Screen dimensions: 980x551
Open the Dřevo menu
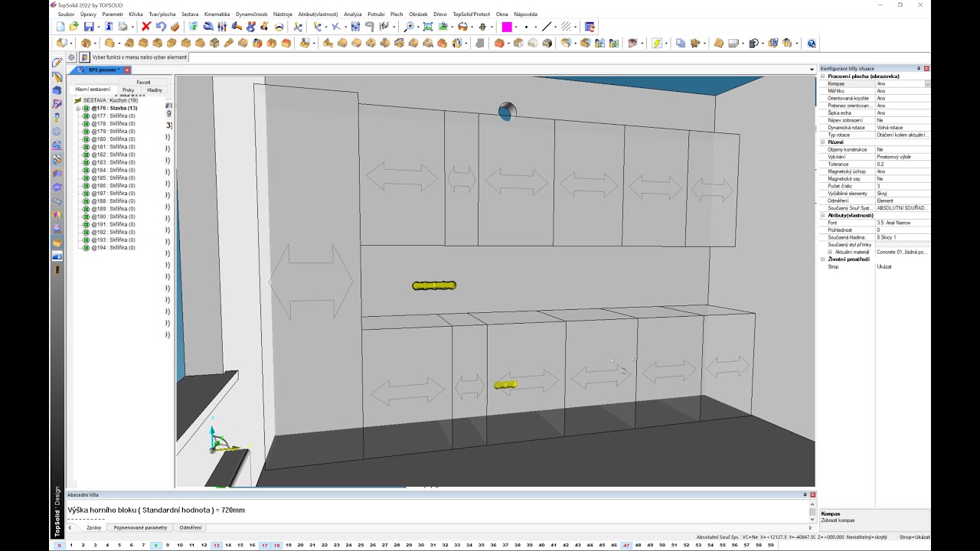pos(440,14)
